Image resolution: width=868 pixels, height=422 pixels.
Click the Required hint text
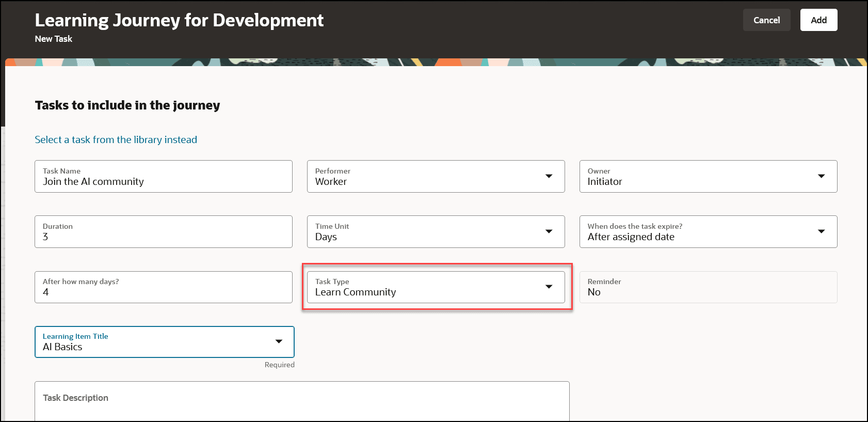279,365
